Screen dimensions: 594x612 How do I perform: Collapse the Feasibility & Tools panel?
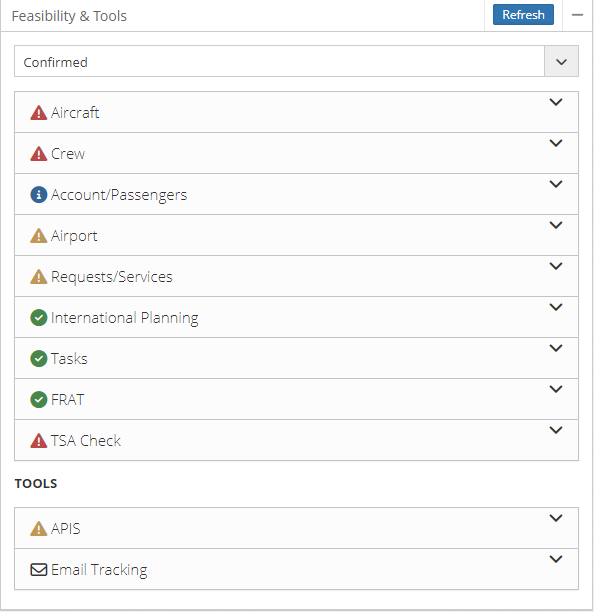pos(577,15)
